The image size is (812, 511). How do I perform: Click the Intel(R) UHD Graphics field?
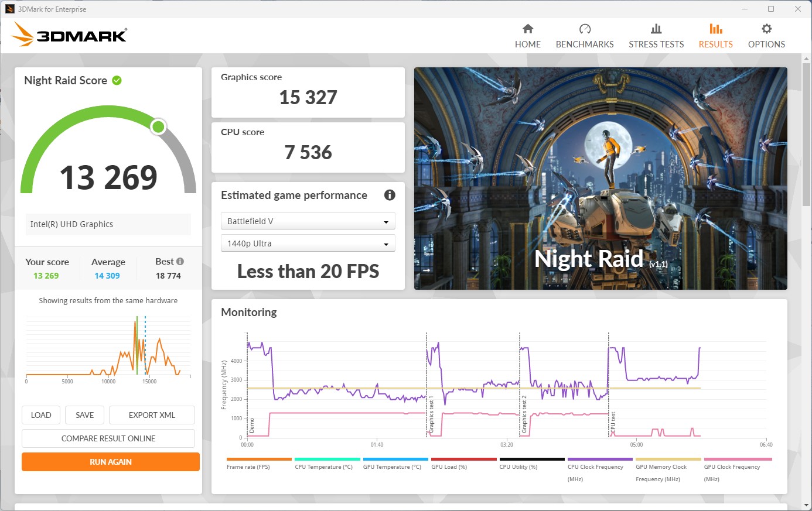coord(108,224)
